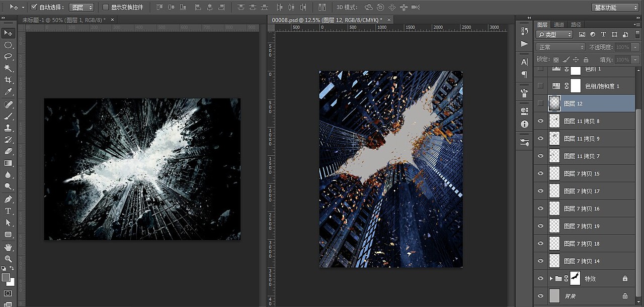
Task: Select the Rounded Rectangle shape tool
Action: (8, 234)
